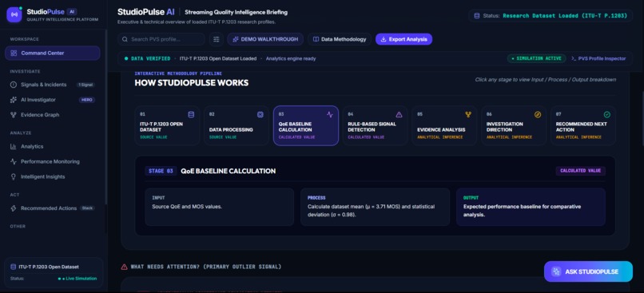Select the Rule-Based Signal Detection stage
The image size is (644, 293).
tap(375, 125)
